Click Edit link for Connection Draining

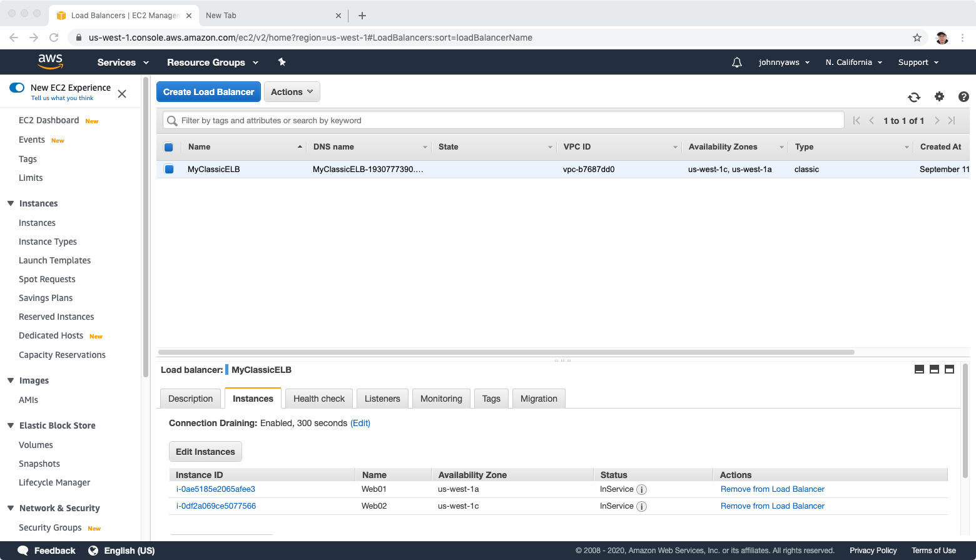(360, 423)
